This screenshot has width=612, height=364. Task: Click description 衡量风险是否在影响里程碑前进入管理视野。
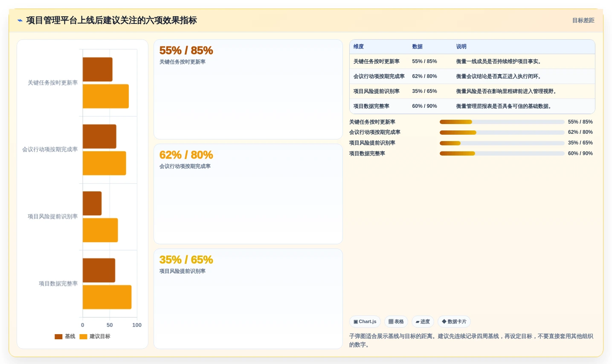[507, 91]
